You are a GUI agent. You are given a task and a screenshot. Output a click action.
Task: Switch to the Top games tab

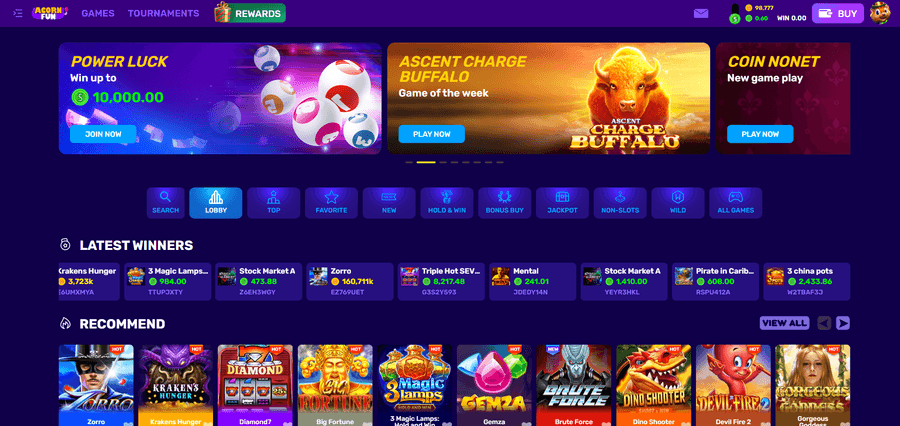tap(273, 203)
